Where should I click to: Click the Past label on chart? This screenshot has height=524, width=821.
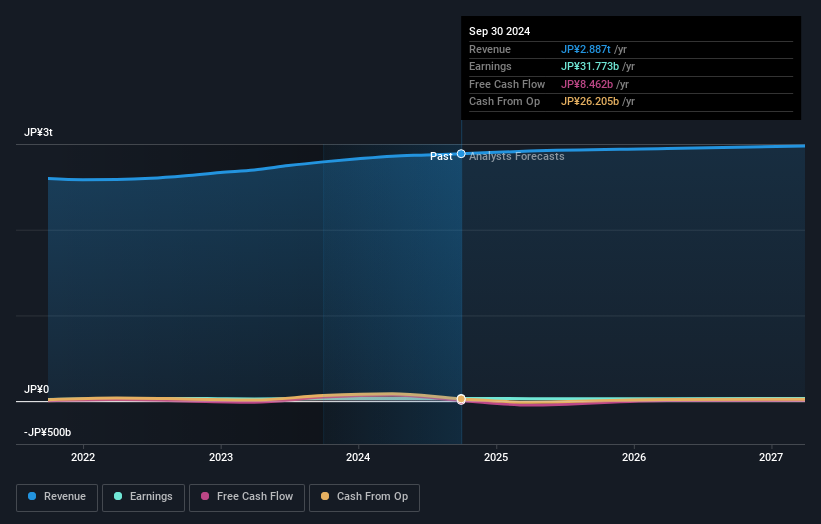(x=441, y=157)
